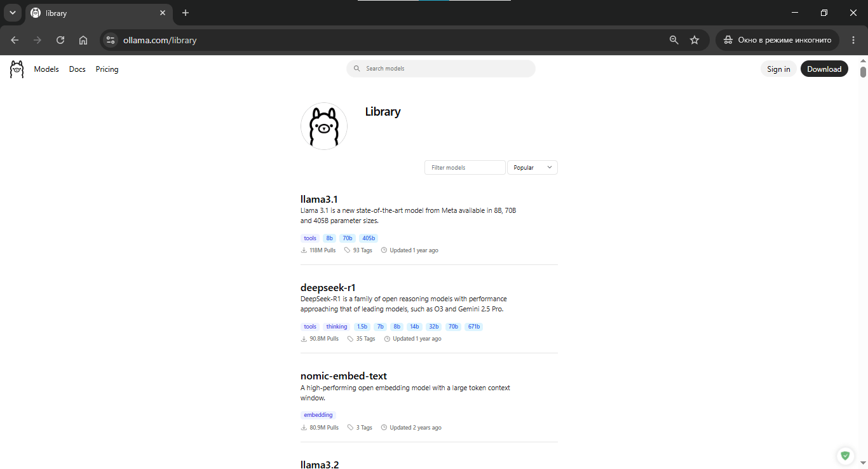Screen dimensions: 868x469
Task: Click site information icon in address bar
Action: coord(111,40)
